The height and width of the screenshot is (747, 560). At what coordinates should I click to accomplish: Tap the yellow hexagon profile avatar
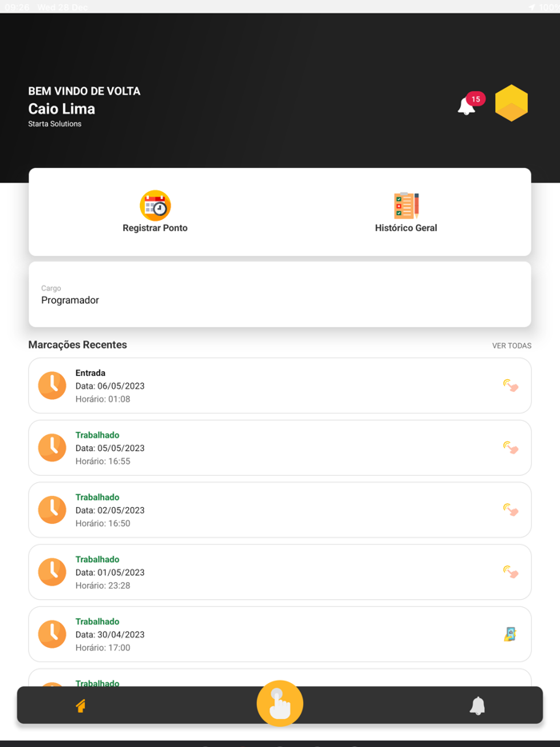(511, 103)
